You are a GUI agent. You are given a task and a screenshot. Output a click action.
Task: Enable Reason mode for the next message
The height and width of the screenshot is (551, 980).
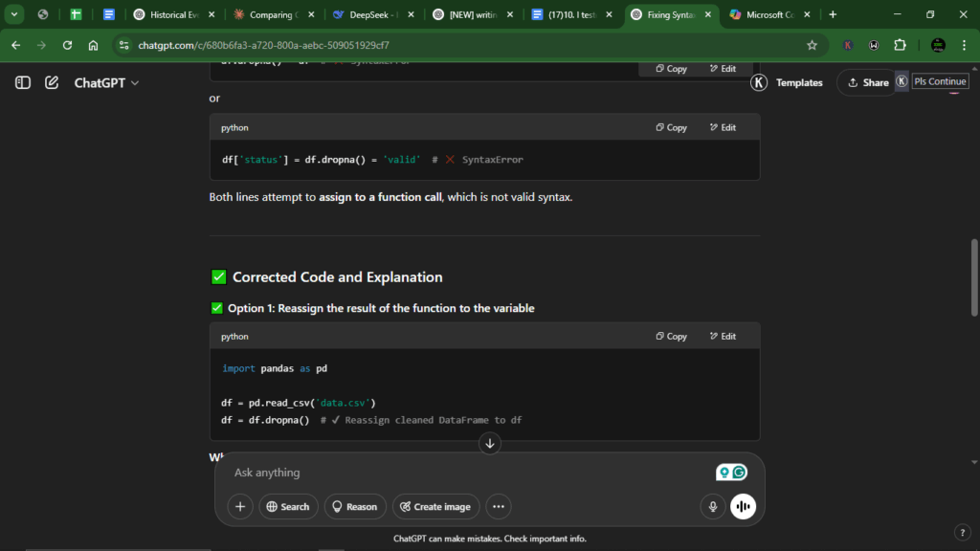click(x=355, y=506)
